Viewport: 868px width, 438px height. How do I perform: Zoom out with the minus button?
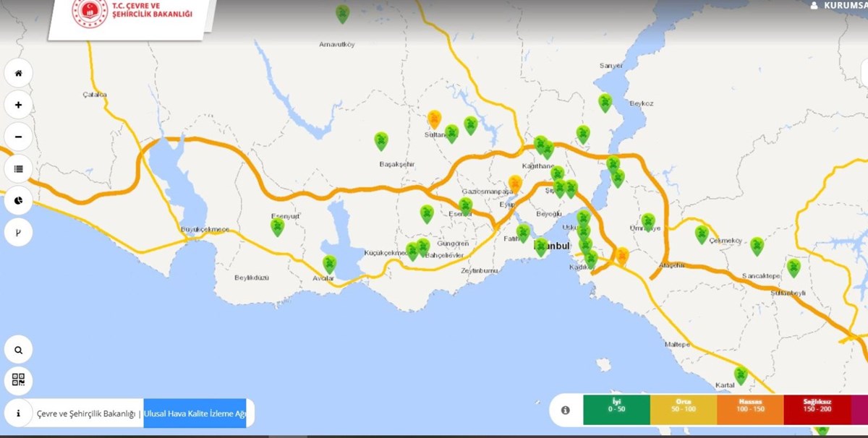(19, 137)
